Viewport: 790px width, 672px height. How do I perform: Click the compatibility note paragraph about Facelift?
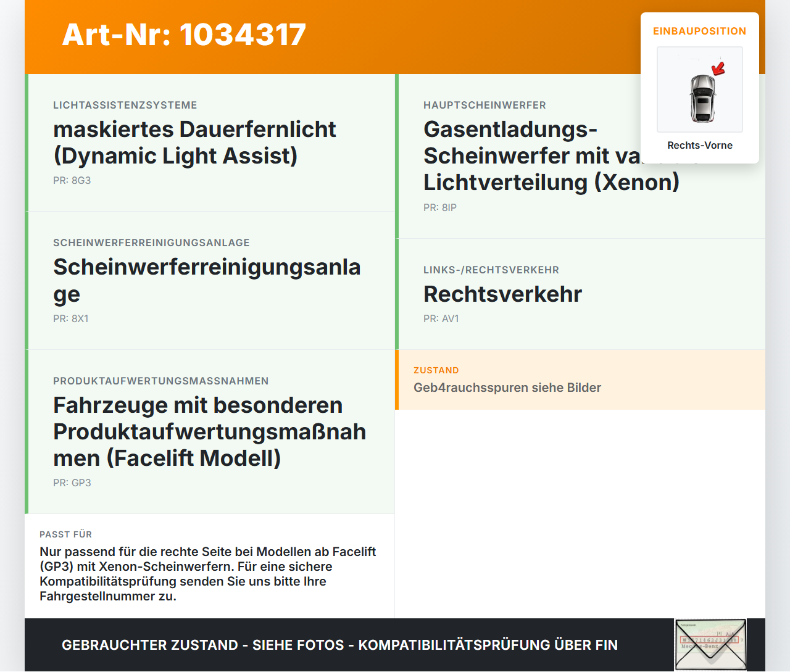point(208,574)
